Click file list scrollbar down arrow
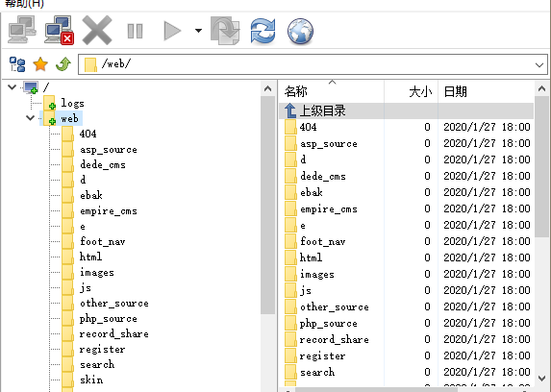This screenshot has width=551, height=392. click(541, 378)
